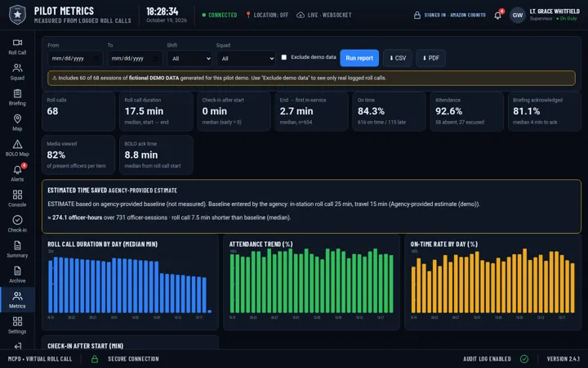
Task: Click the Lt. Grace Whitfield name
Action: pos(555,11)
